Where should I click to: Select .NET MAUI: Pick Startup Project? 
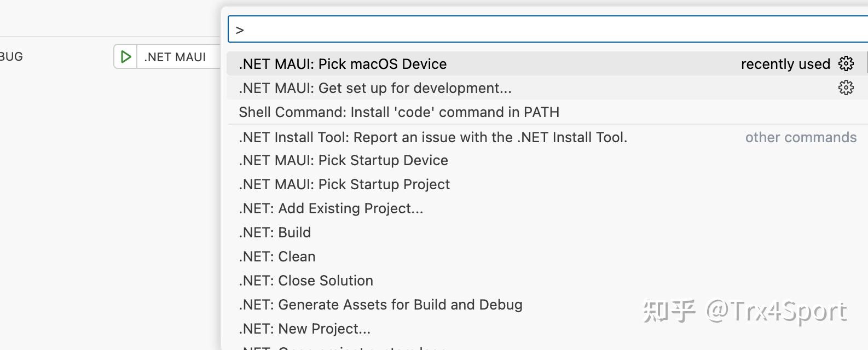[x=344, y=184]
